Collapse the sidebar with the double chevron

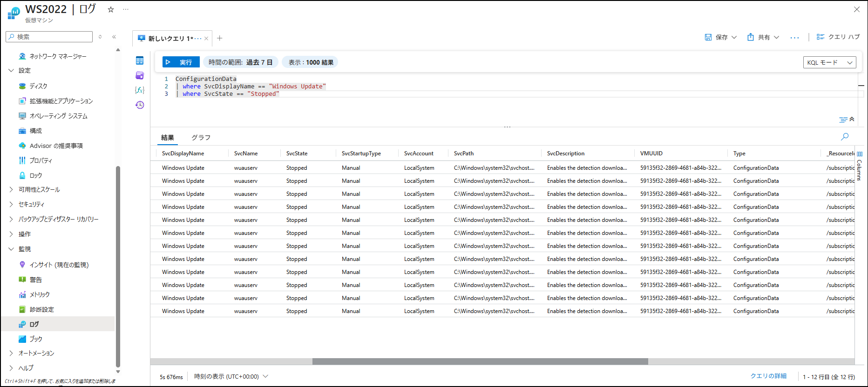[114, 37]
